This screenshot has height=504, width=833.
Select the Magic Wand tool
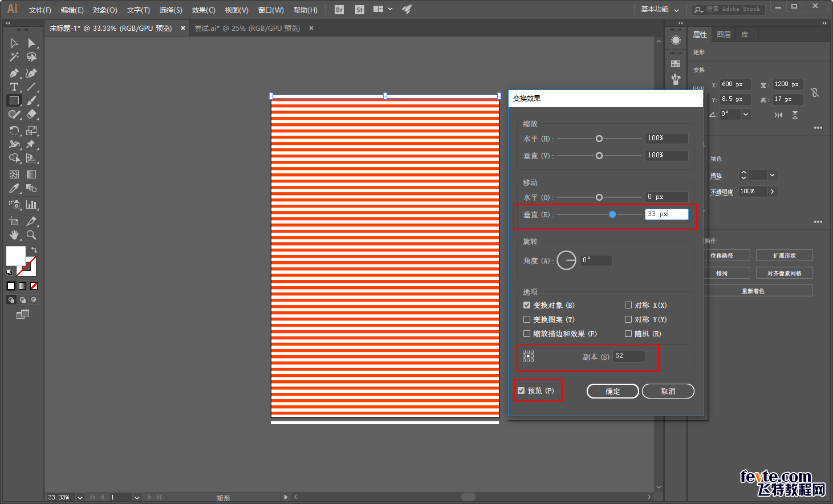coord(14,57)
